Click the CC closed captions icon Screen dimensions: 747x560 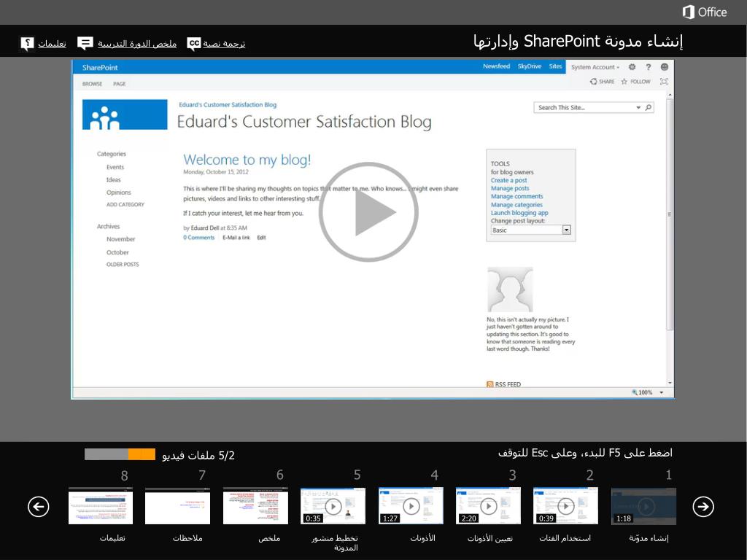pyautogui.click(x=194, y=44)
